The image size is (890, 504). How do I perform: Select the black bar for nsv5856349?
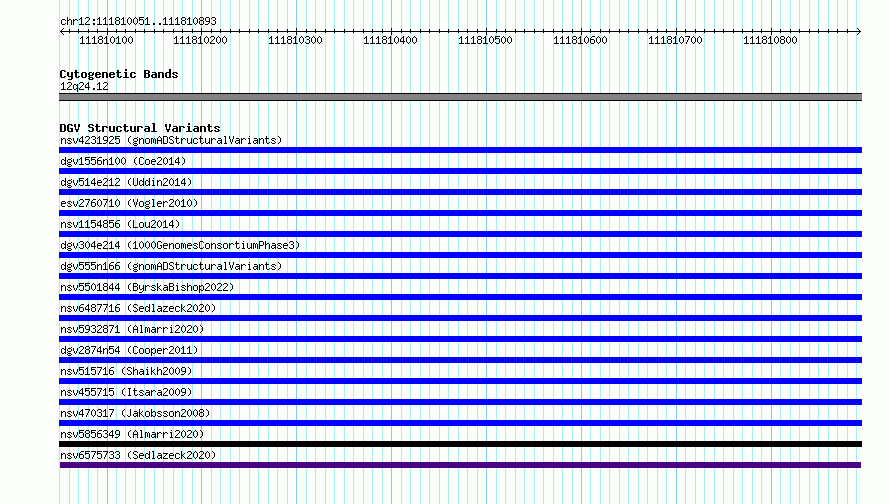click(x=460, y=444)
